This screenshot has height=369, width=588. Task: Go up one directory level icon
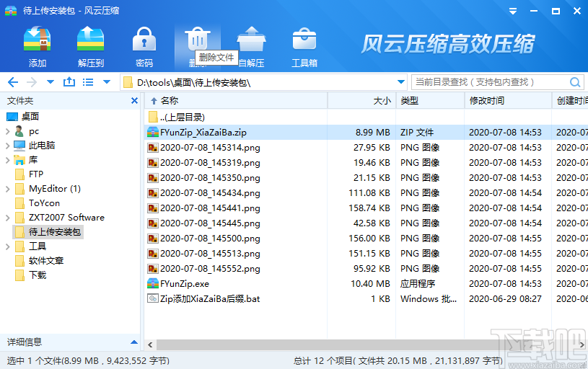69,81
